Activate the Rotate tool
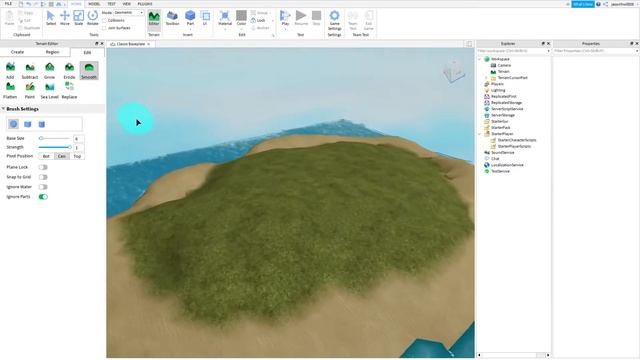640x360 pixels. 93,18
